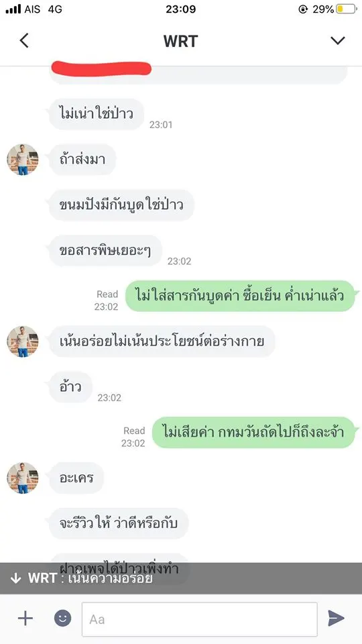The image size is (362, 644).
Task: Tap the back arrow in chat header
Action: click(24, 41)
